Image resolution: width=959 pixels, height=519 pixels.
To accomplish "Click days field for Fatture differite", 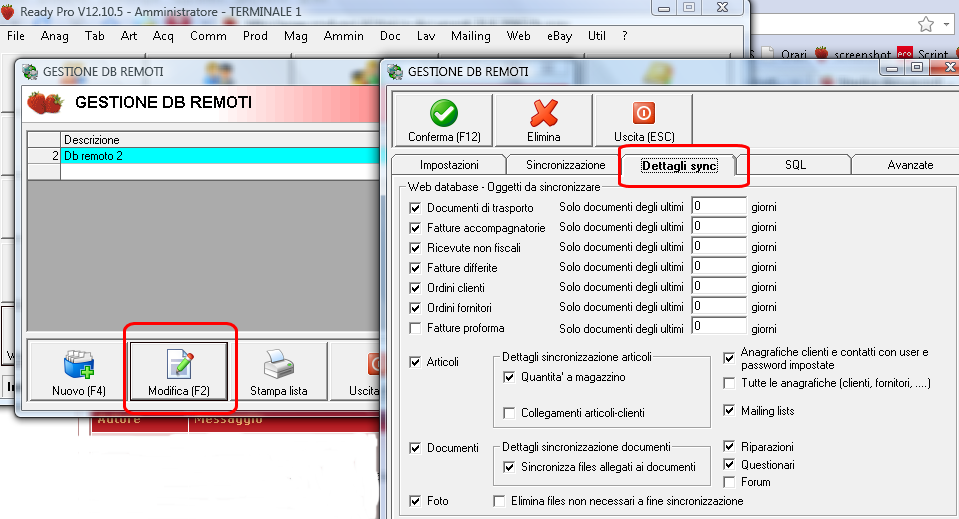I will pyautogui.click(x=719, y=267).
